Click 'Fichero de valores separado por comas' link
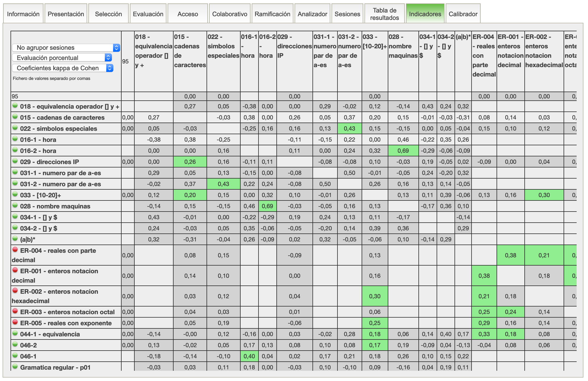The image size is (588, 381). 51,78
